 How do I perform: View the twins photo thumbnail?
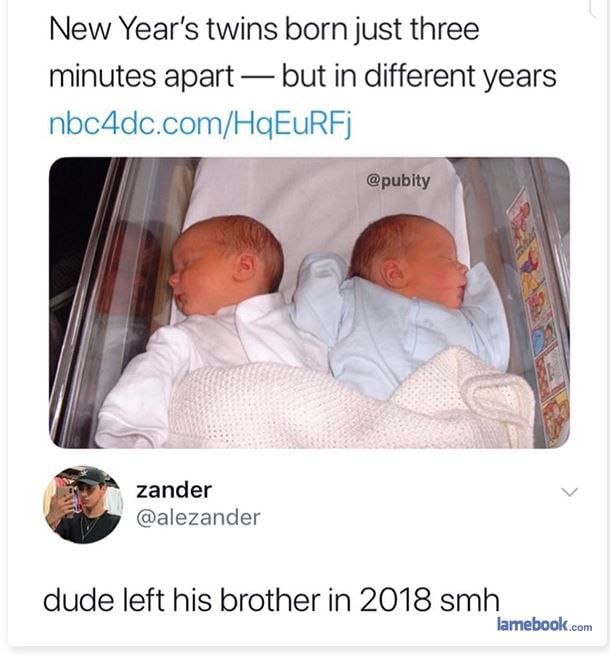(309, 303)
